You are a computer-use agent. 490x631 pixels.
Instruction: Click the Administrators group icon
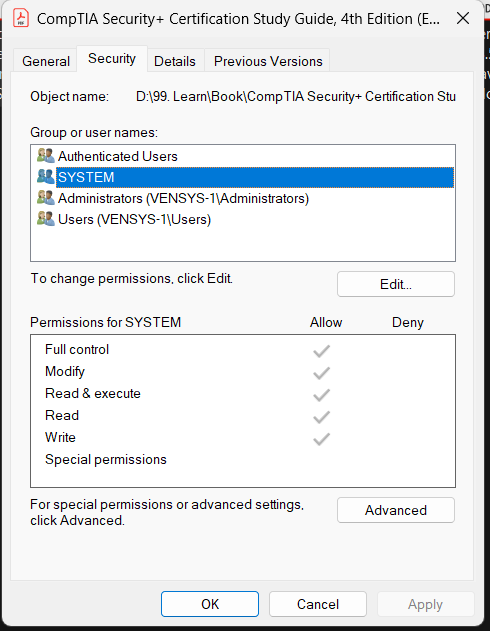[x=45, y=198]
